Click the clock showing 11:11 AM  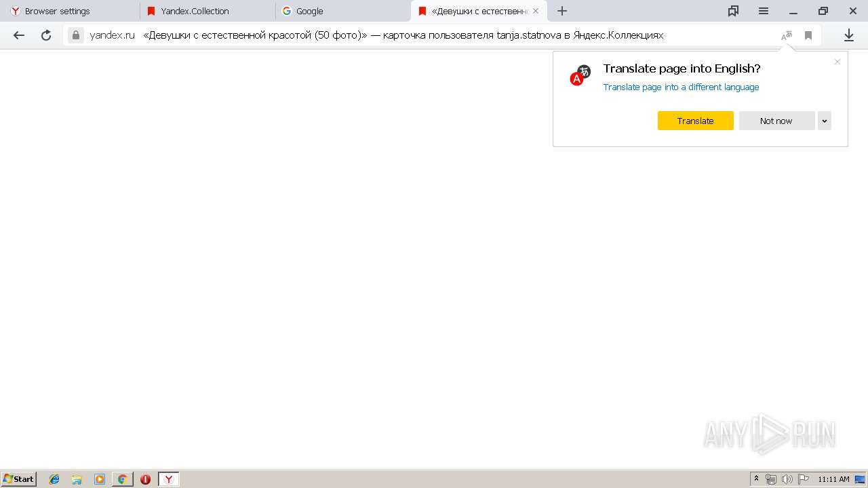pyautogui.click(x=833, y=479)
